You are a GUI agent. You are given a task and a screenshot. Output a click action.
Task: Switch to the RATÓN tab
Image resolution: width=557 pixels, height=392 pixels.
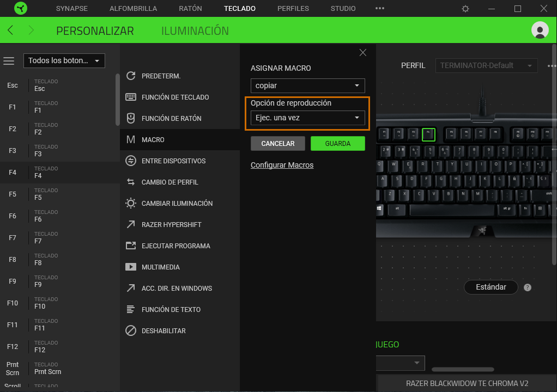click(190, 9)
